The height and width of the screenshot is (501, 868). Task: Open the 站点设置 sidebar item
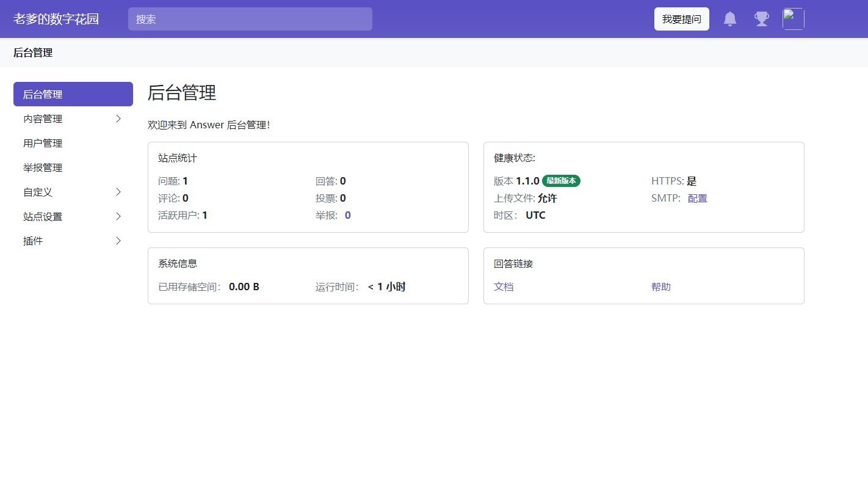point(43,216)
